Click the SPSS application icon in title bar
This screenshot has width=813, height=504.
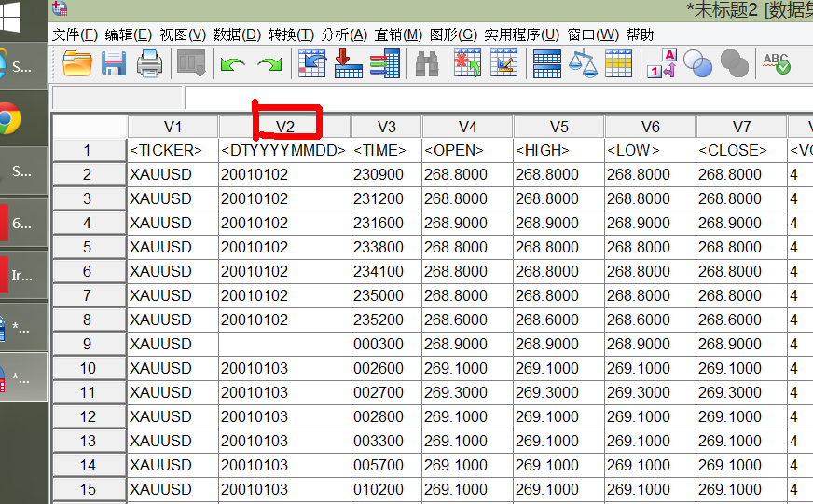coord(60,8)
